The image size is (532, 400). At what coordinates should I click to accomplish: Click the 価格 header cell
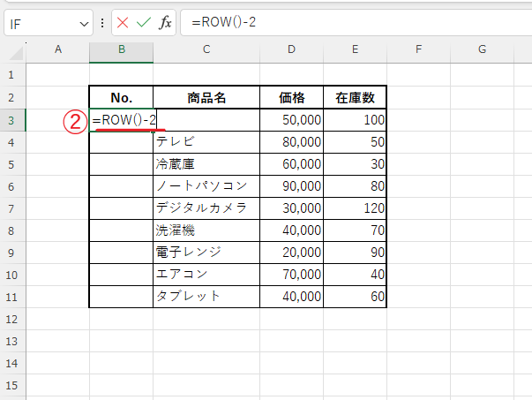pos(291,97)
